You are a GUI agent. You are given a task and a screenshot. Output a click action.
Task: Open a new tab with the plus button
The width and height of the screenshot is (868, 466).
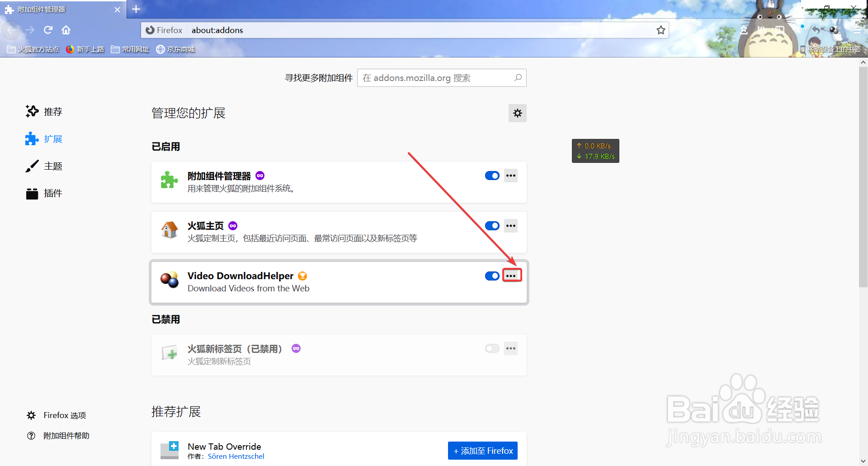click(x=136, y=9)
